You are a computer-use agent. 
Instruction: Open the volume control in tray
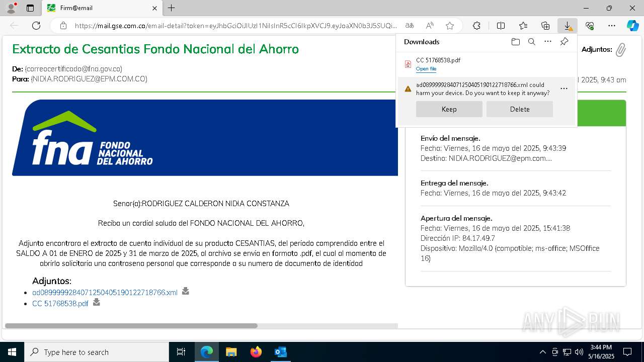(x=579, y=352)
